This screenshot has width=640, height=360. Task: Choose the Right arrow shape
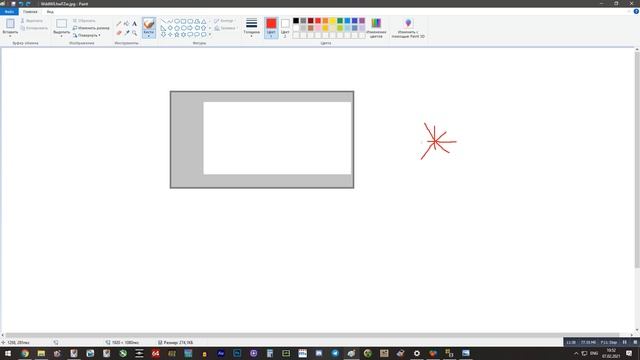tap(190, 28)
